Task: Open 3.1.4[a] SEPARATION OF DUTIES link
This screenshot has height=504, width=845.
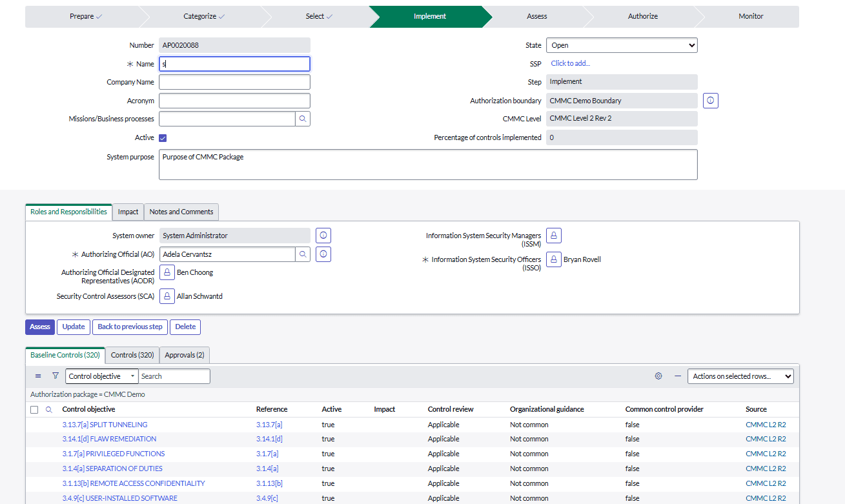Action: coord(112,469)
